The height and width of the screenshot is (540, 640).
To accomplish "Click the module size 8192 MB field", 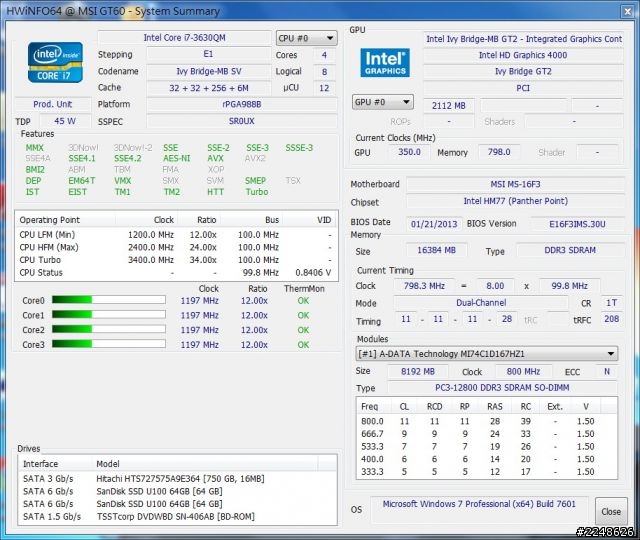I will click(x=418, y=371).
